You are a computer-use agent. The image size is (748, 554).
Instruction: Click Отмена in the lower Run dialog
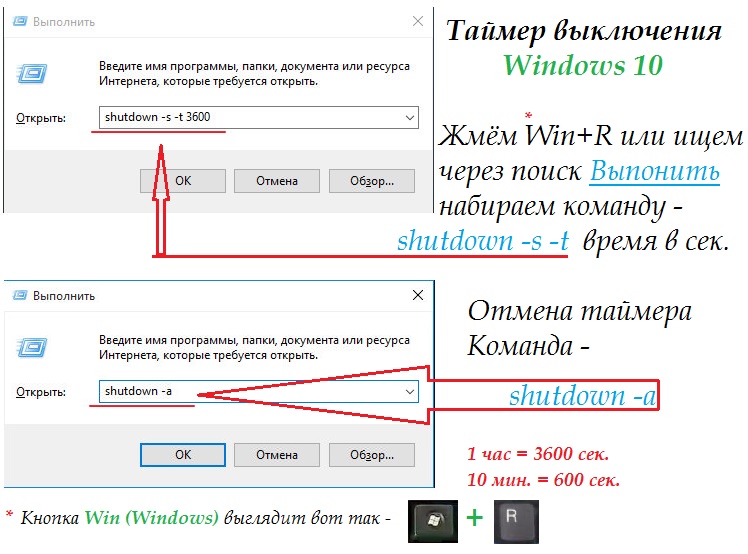[x=277, y=455]
